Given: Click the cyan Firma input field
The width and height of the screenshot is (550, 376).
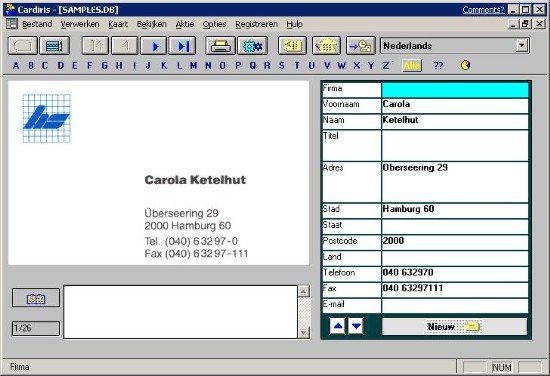Looking at the screenshot, I should point(455,90).
